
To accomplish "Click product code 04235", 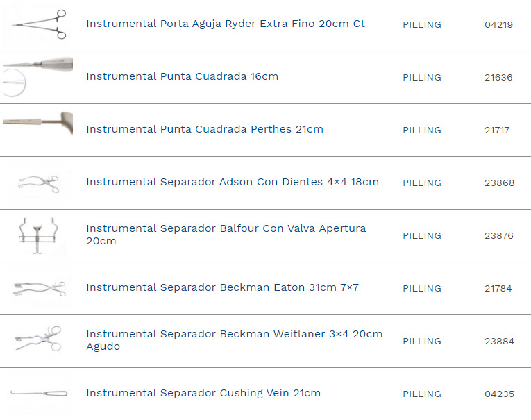I will pyautogui.click(x=499, y=394).
